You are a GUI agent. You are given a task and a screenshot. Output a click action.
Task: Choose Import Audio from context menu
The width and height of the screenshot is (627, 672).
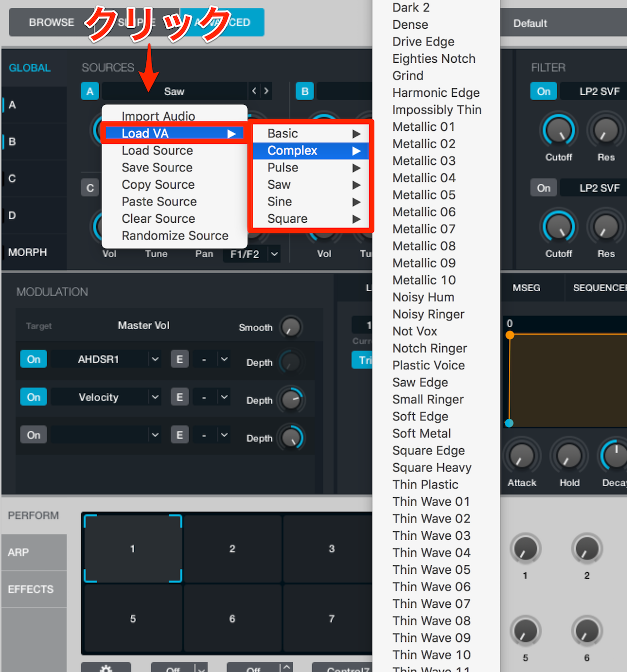click(x=158, y=116)
